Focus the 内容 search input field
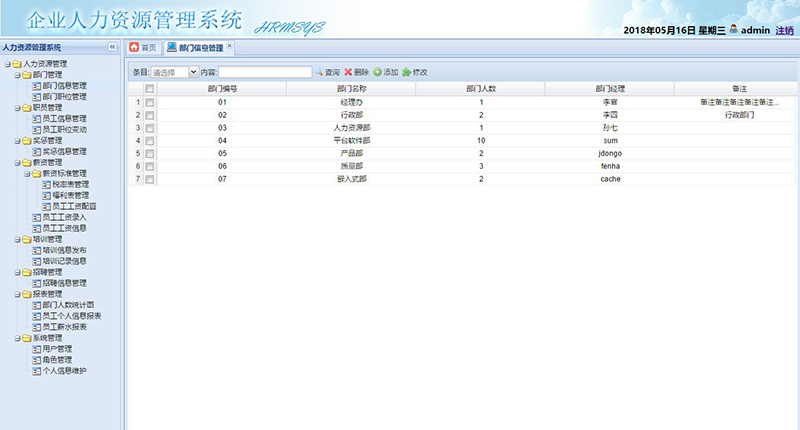Screen dimensions: 800x430 pos(265,72)
